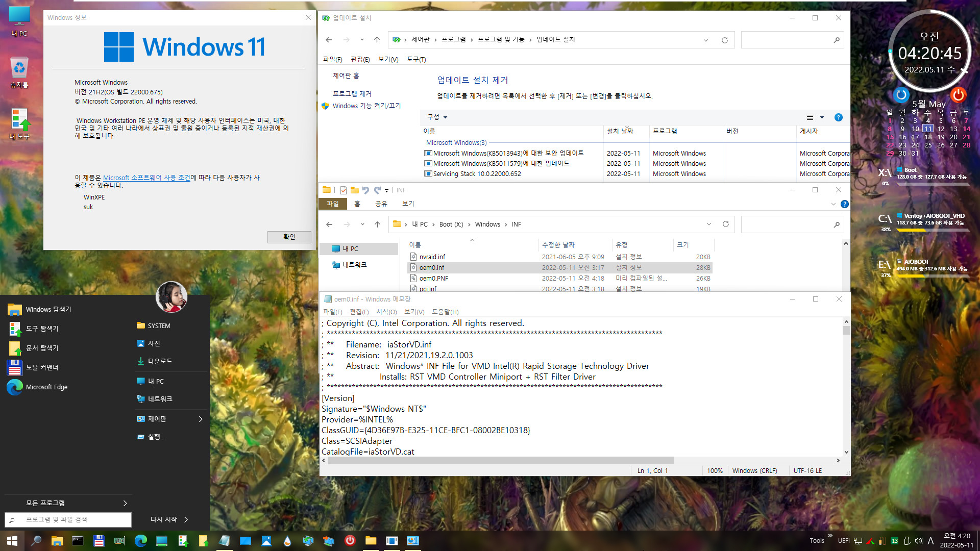The width and height of the screenshot is (980, 551).
Task: Expand 제어판 submenu arrow in start menu
Action: tap(201, 419)
